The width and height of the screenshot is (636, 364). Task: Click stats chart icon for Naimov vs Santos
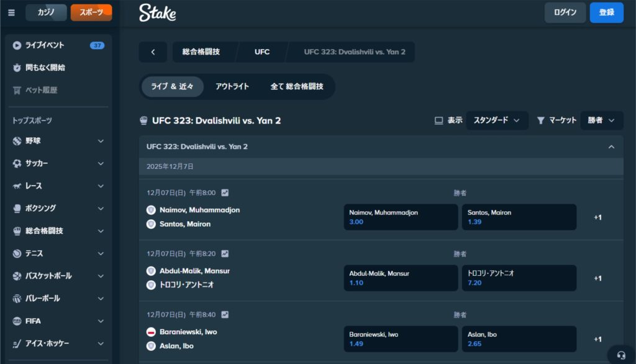tap(225, 193)
